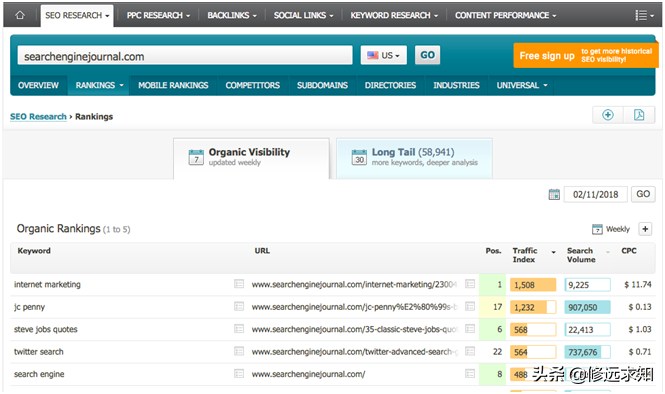Expand the Rankings submenu
665x394 pixels.
coord(99,85)
